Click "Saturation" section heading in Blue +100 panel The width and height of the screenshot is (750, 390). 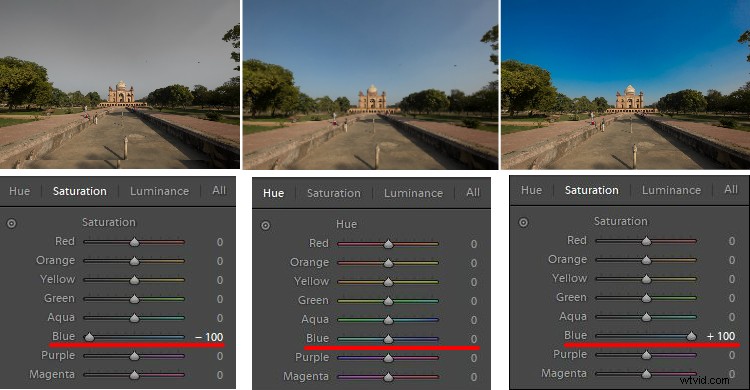[x=620, y=221]
